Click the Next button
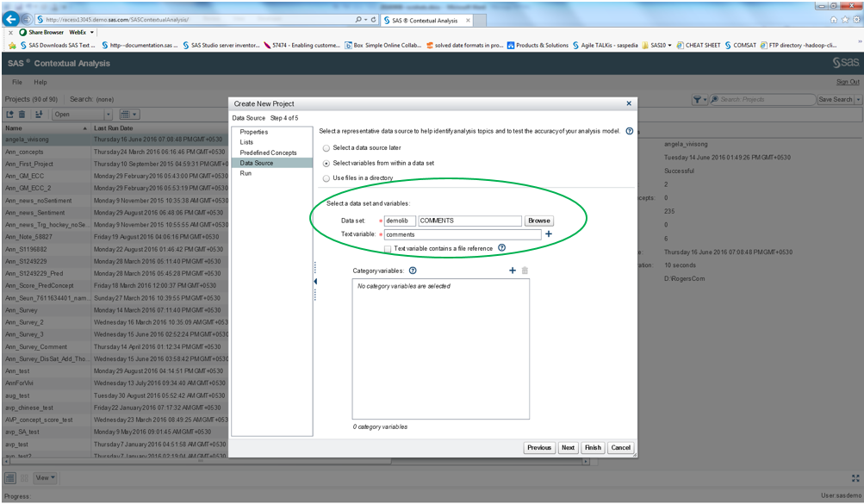This screenshot has height=504, width=864. pos(568,448)
